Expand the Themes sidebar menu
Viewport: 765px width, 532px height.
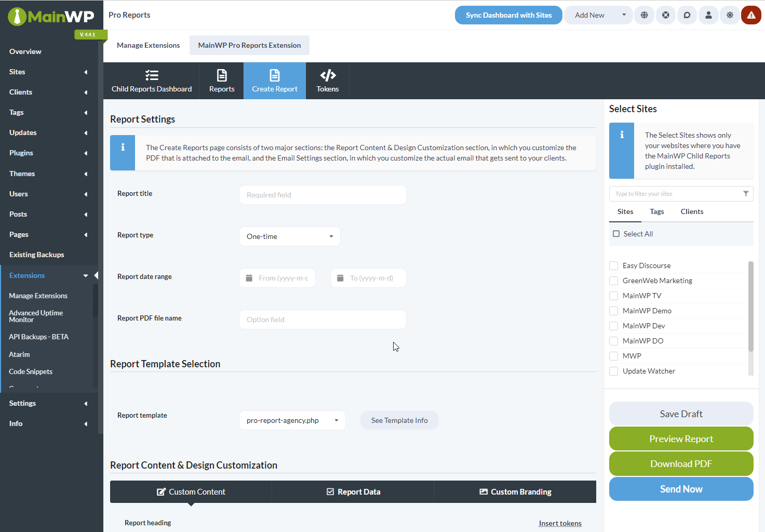[x=86, y=174]
